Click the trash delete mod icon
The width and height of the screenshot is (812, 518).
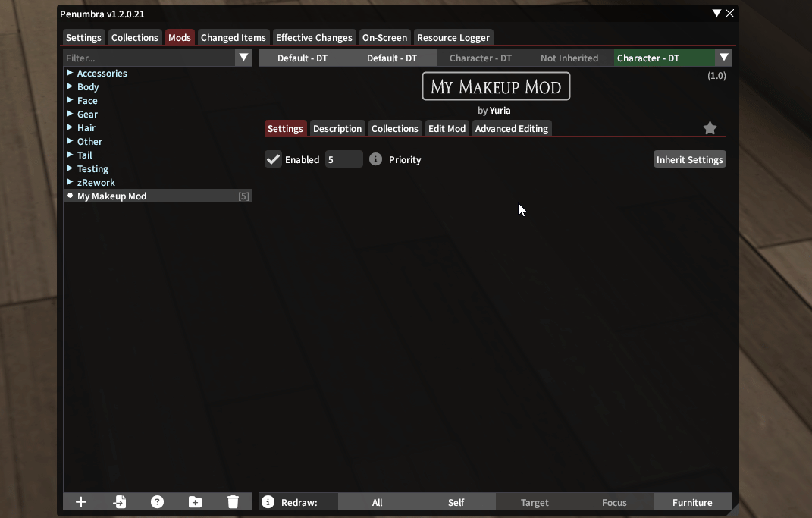pos(233,502)
